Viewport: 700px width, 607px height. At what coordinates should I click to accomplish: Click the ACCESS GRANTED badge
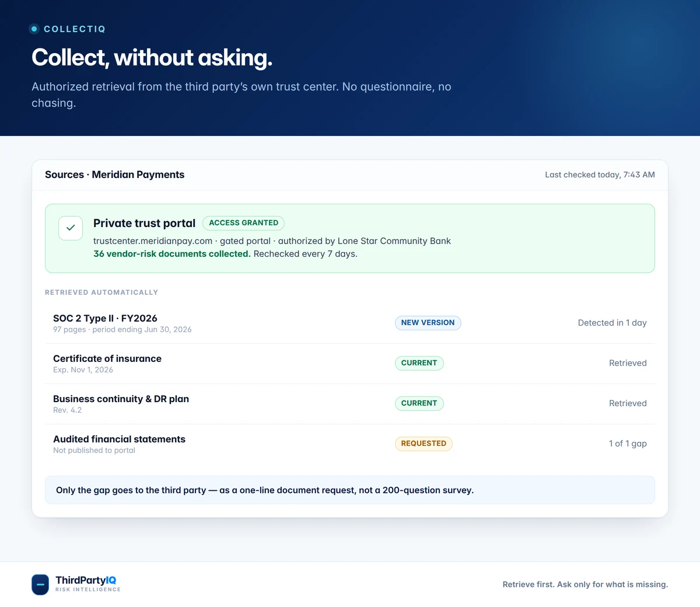pyautogui.click(x=243, y=223)
